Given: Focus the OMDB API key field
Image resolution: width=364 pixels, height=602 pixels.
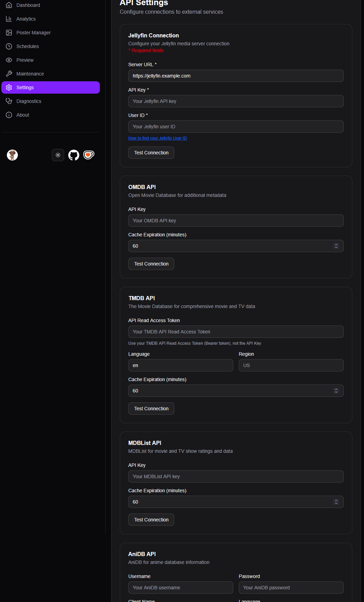Looking at the screenshot, I should tap(236, 221).
